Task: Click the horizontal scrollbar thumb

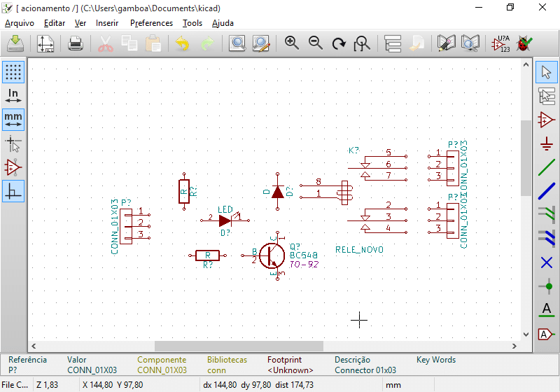Action: [239, 346]
